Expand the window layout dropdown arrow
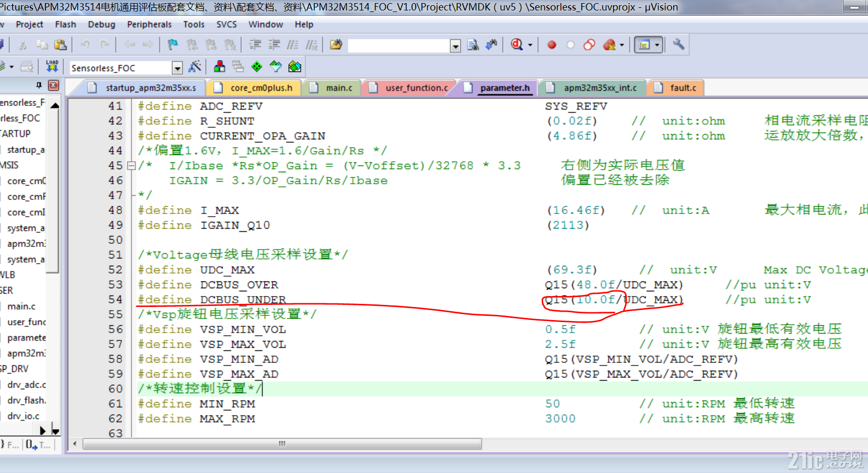This screenshot has height=473, width=868. point(657,45)
